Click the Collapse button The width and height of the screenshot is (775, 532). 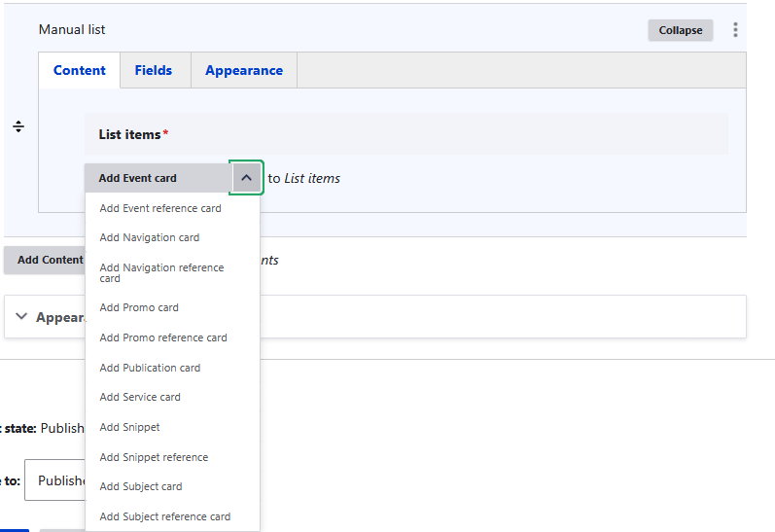[x=680, y=30]
